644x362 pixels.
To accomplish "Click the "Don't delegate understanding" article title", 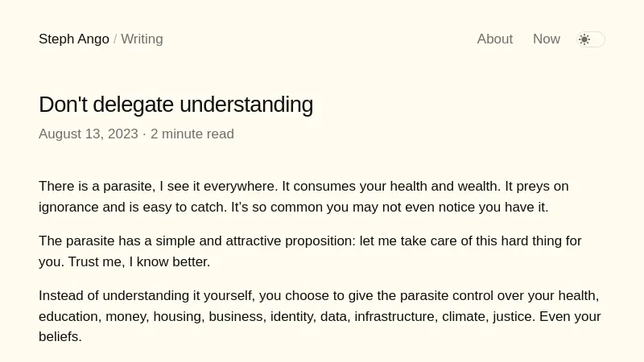I will (175, 105).
